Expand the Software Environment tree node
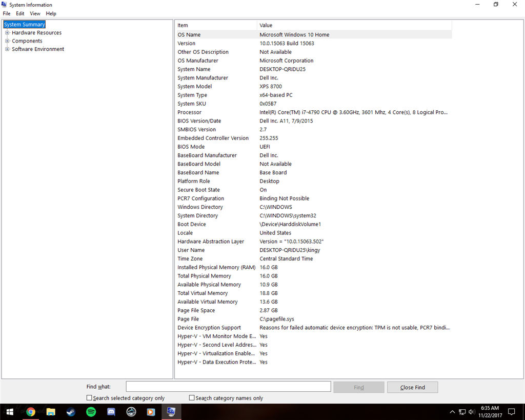Image resolution: width=525 pixels, height=420 pixels. tap(7, 49)
